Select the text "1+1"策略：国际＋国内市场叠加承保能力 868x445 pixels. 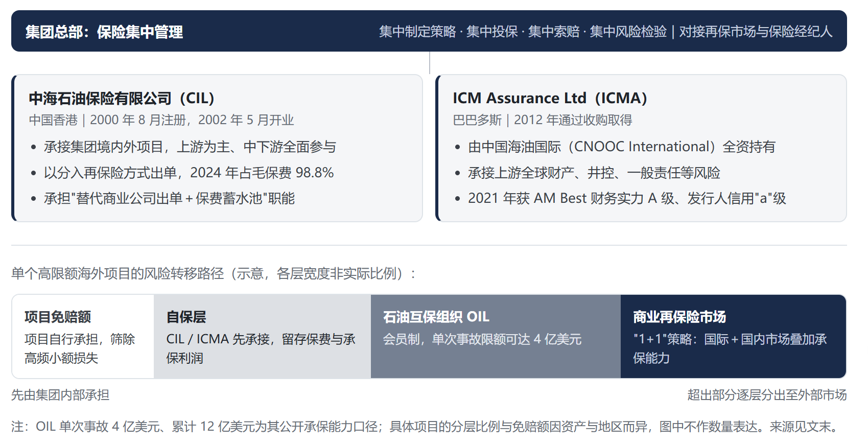click(730, 348)
